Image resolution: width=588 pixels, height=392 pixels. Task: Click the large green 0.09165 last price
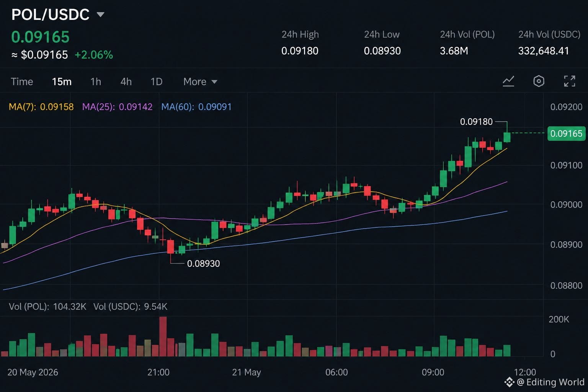pos(40,37)
